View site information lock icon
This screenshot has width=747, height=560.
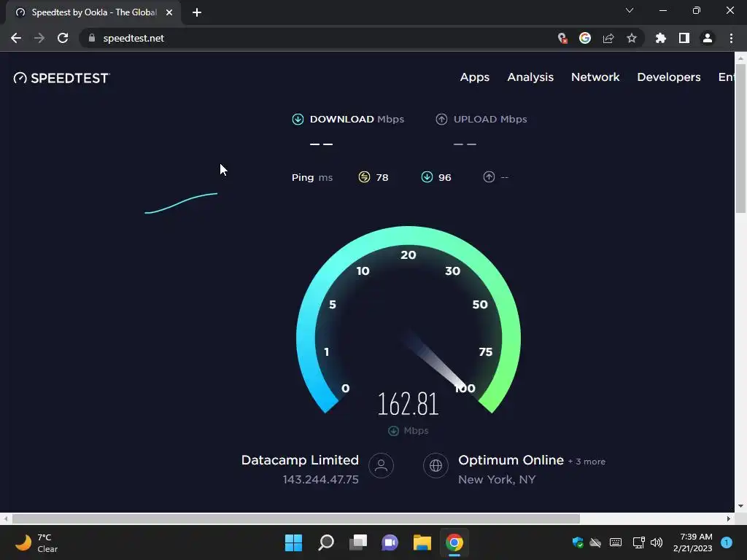(92, 38)
